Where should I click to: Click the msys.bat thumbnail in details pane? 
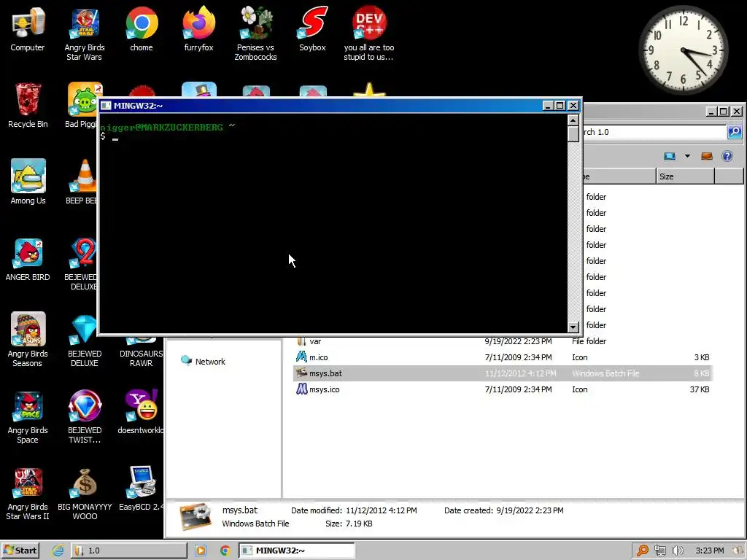click(196, 517)
